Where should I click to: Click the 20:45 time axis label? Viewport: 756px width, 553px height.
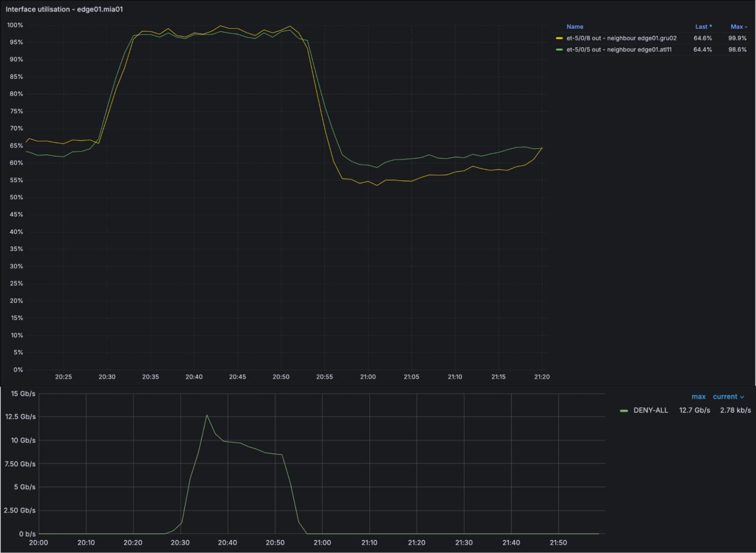pos(238,377)
